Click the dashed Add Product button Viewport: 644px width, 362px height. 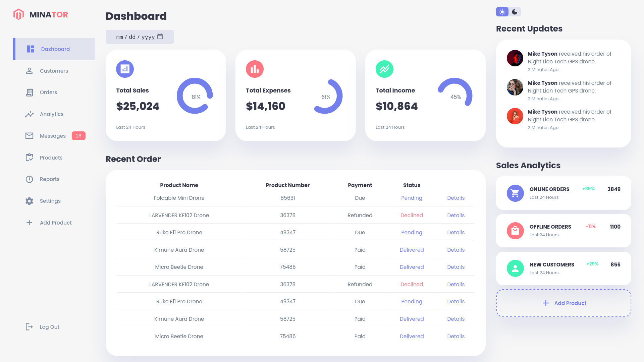(x=563, y=303)
